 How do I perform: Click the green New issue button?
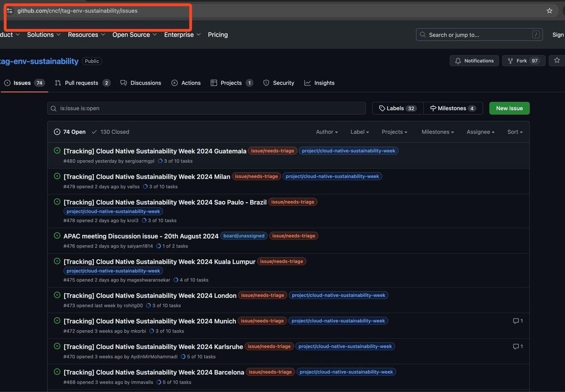click(x=509, y=108)
